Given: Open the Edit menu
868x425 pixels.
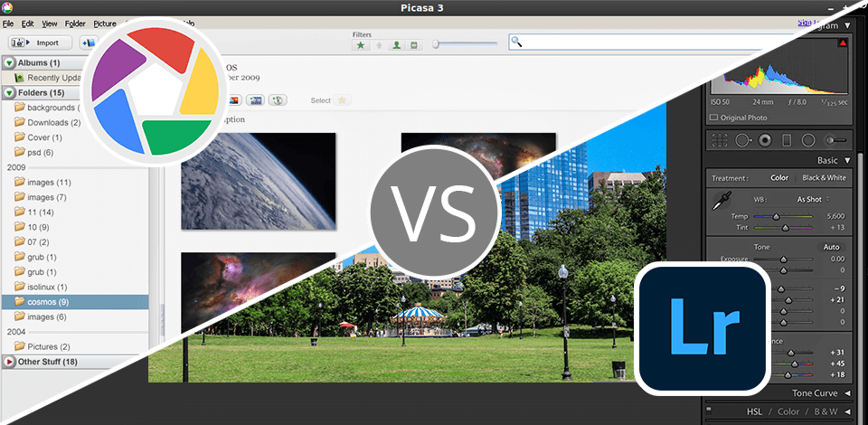Looking at the screenshot, I should tap(28, 24).
